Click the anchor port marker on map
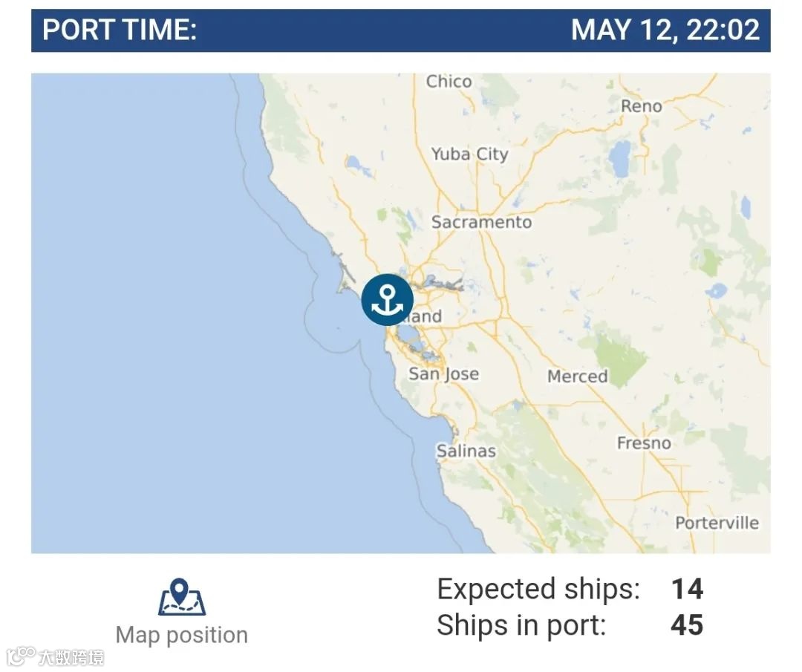The width and height of the screenshot is (802, 672). [387, 300]
